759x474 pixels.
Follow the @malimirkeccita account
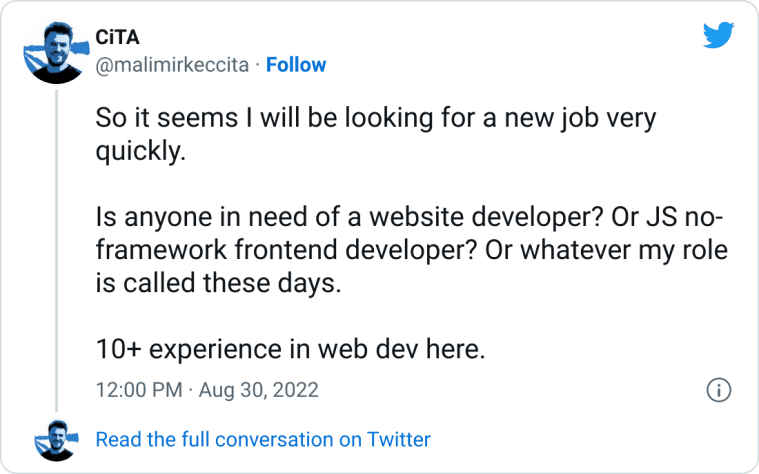[296, 65]
